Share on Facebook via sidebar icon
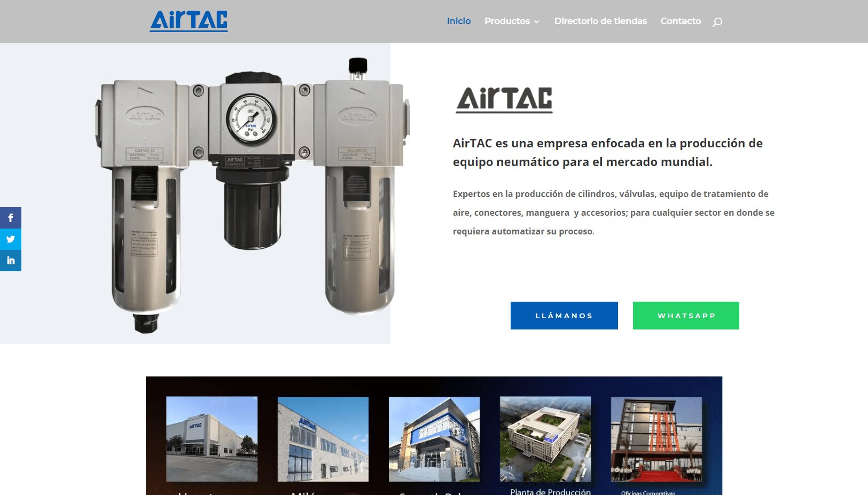 click(11, 218)
